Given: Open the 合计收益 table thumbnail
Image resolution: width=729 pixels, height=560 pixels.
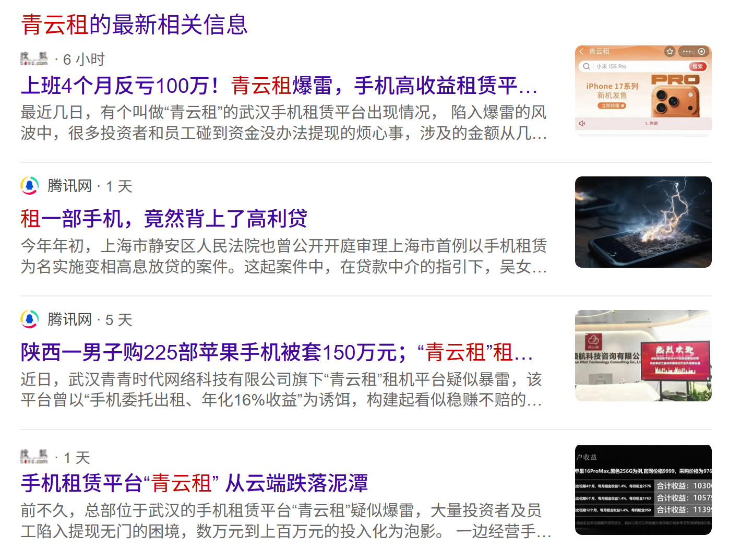Looking at the screenshot, I should click(643, 490).
